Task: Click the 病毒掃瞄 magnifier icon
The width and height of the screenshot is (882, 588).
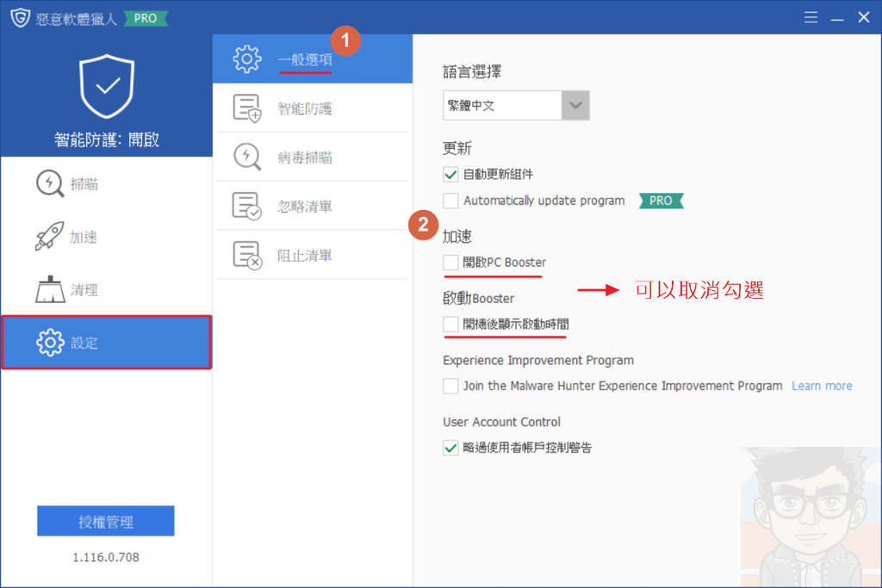Action: [247, 157]
